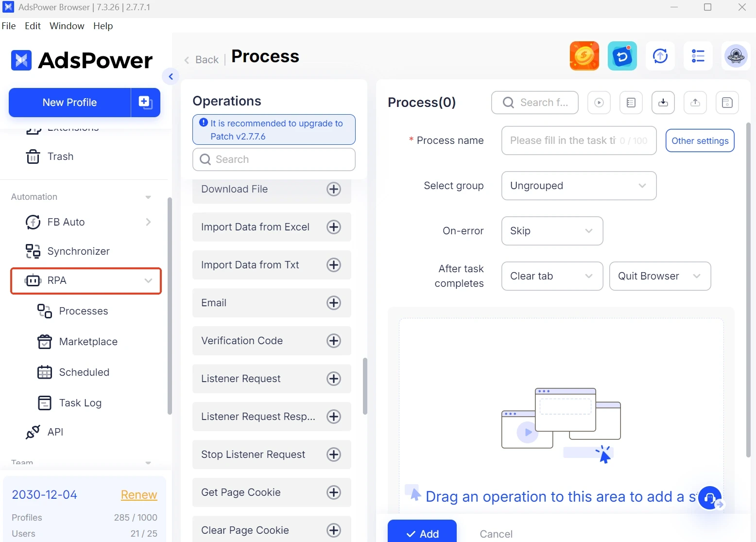Open the Select group dropdown
The height and width of the screenshot is (542, 756).
click(x=579, y=186)
